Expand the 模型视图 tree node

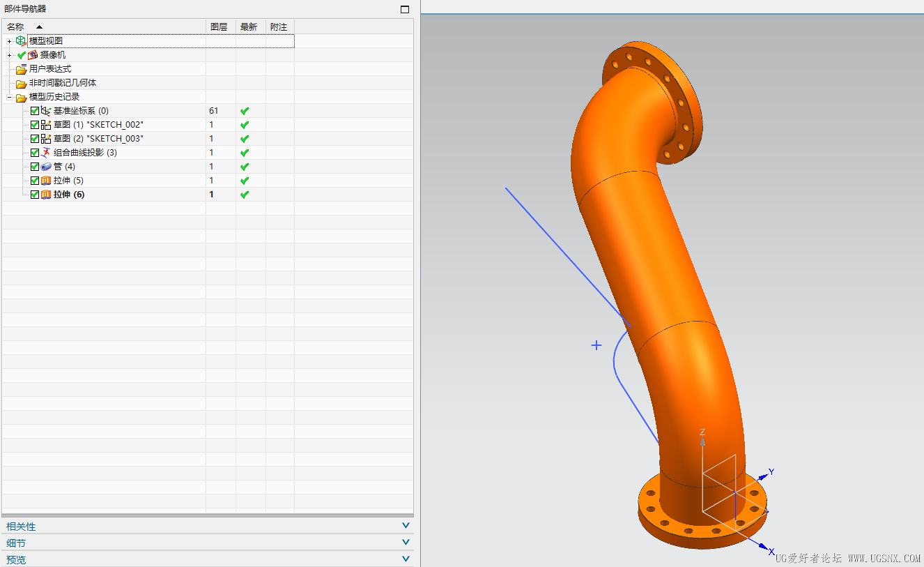[10, 41]
